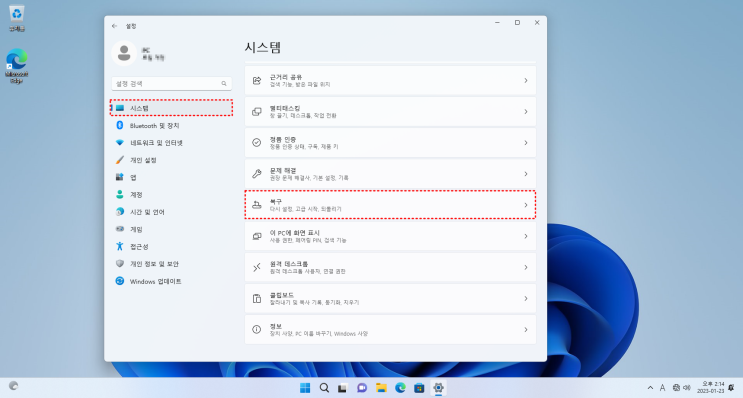The image size is (743, 398).
Task: Open the Recycle Bin desktop icon
Action: coord(17,18)
